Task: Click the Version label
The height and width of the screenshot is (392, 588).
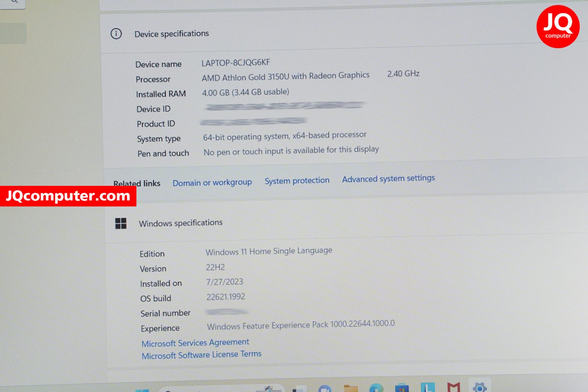Action: click(x=153, y=269)
